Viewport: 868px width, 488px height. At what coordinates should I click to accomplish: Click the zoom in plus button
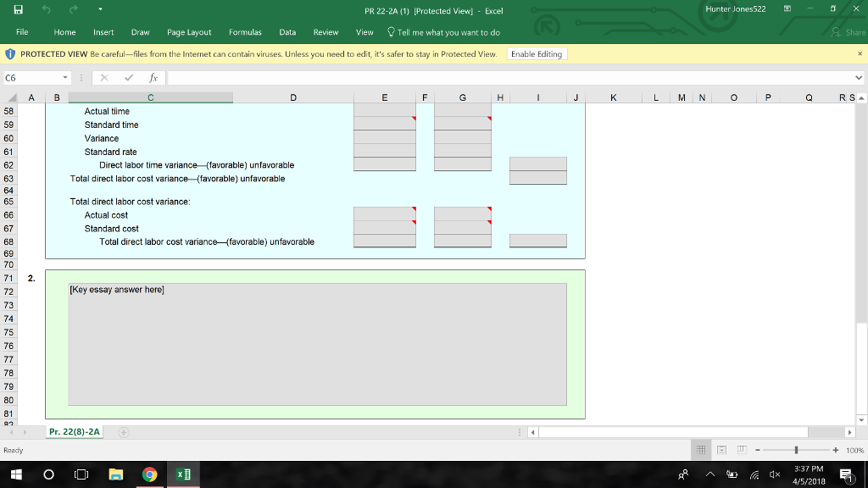coord(835,450)
